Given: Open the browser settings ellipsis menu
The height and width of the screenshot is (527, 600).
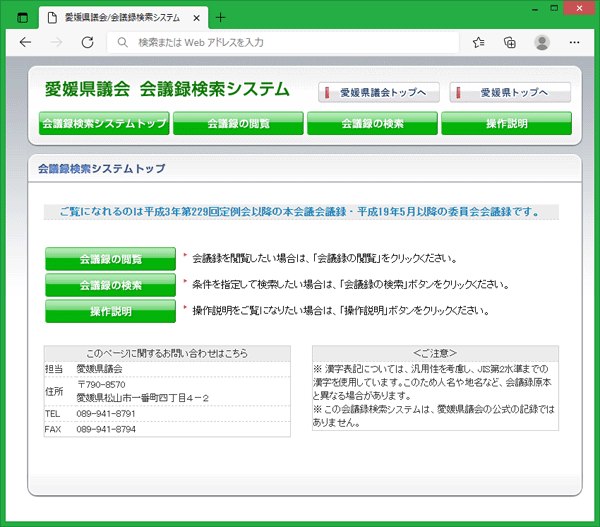Looking at the screenshot, I should tap(574, 42).
